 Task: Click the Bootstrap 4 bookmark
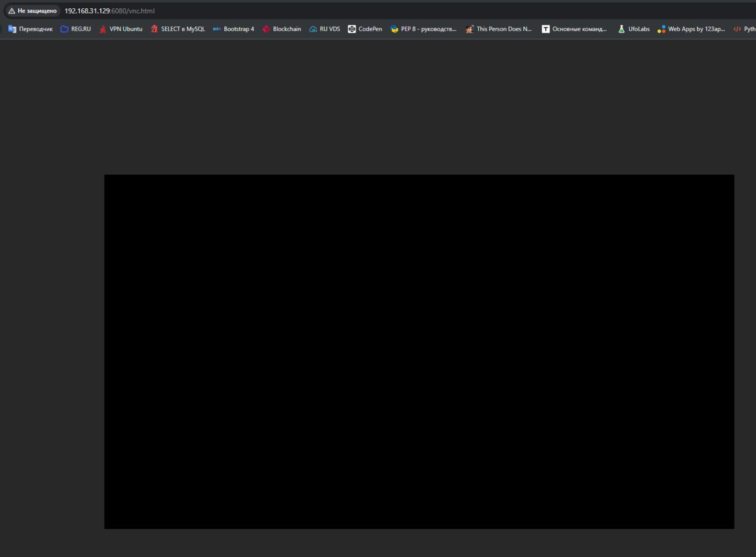[233, 29]
